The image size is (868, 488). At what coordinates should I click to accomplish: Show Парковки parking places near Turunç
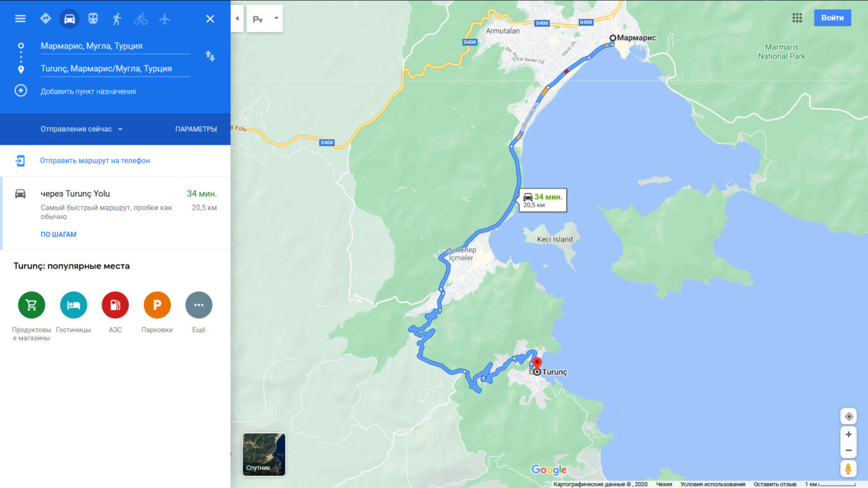157,306
